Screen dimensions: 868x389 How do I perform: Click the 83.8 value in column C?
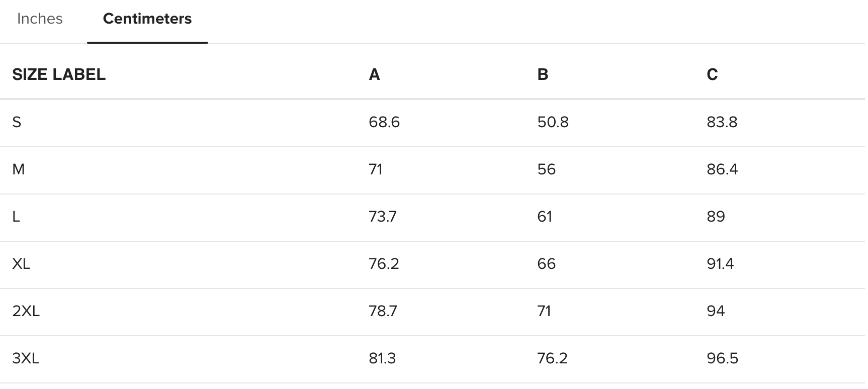722,122
